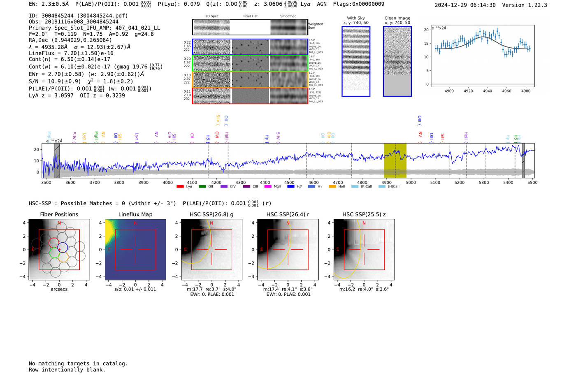This screenshot has height=392, width=576.
Task: Click the 'Flags:0x00000009' text
Action: coord(359,4)
